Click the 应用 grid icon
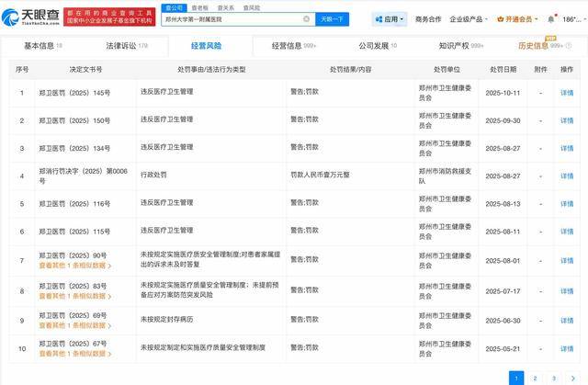588x385 pixels. tap(379, 18)
